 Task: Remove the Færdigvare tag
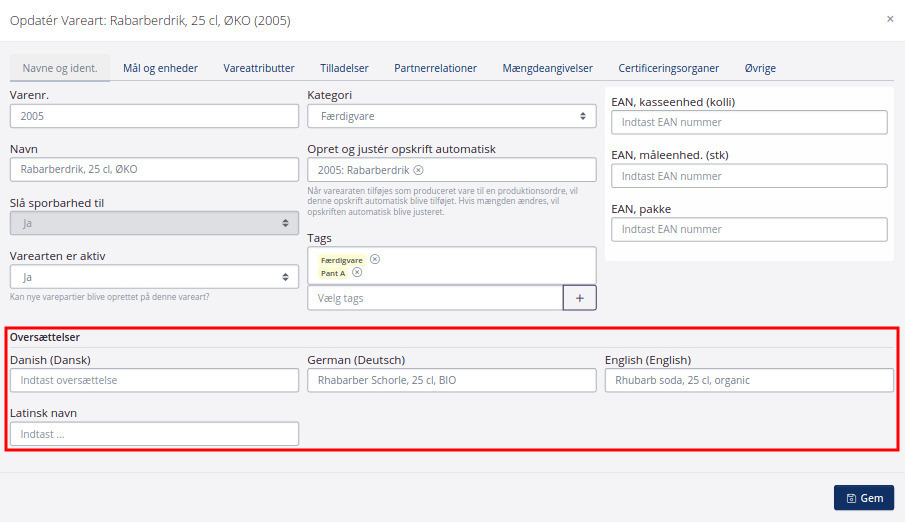click(375, 259)
